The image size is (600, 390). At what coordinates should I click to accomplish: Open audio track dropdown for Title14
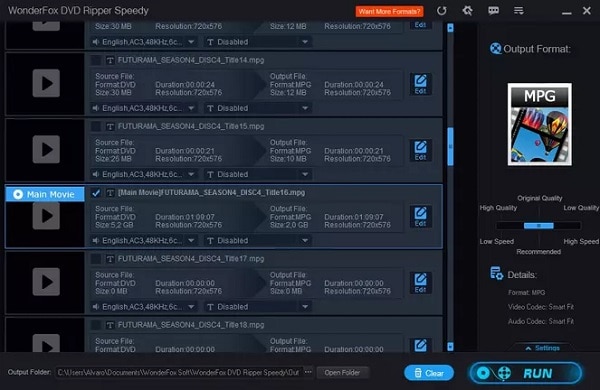144,108
